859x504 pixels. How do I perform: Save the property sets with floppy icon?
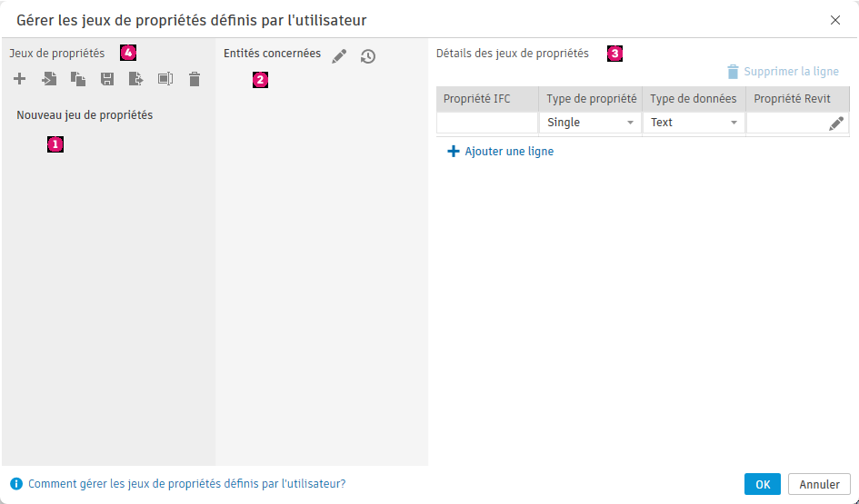[x=107, y=79]
